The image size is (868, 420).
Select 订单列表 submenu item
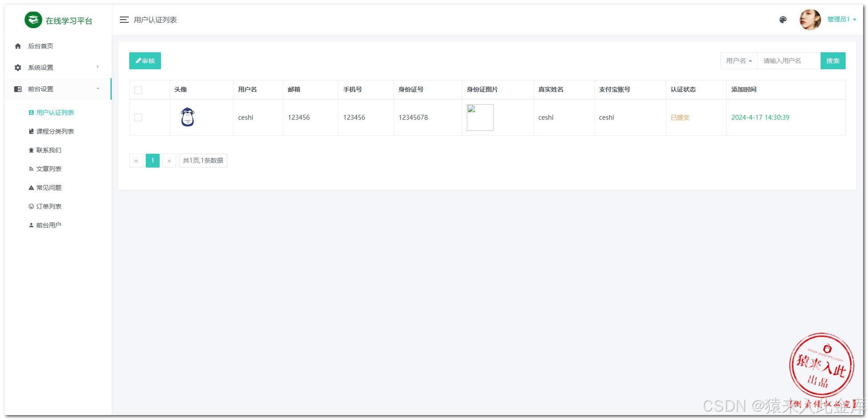49,206
